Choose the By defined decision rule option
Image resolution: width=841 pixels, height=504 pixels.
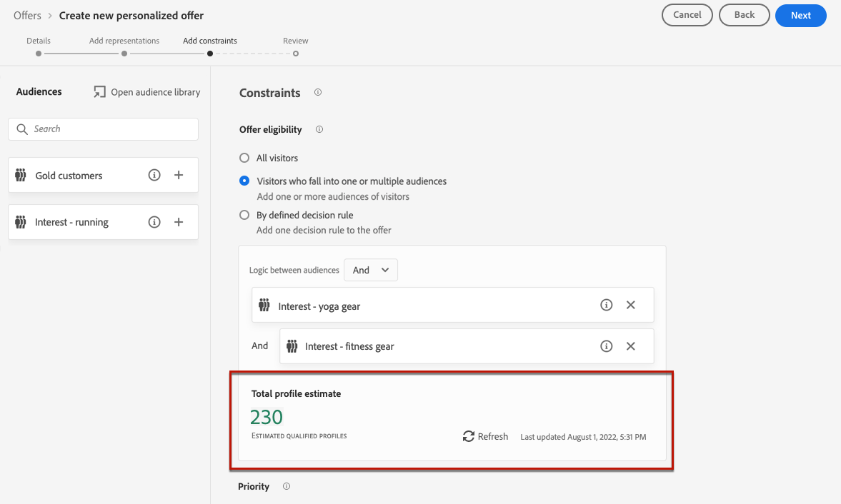(x=244, y=215)
